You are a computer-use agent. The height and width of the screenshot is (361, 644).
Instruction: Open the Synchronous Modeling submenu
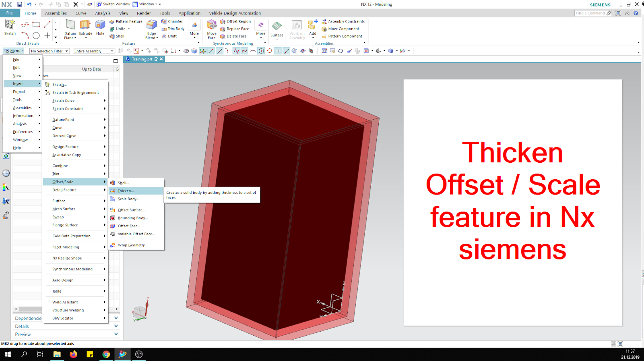tap(75, 269)
